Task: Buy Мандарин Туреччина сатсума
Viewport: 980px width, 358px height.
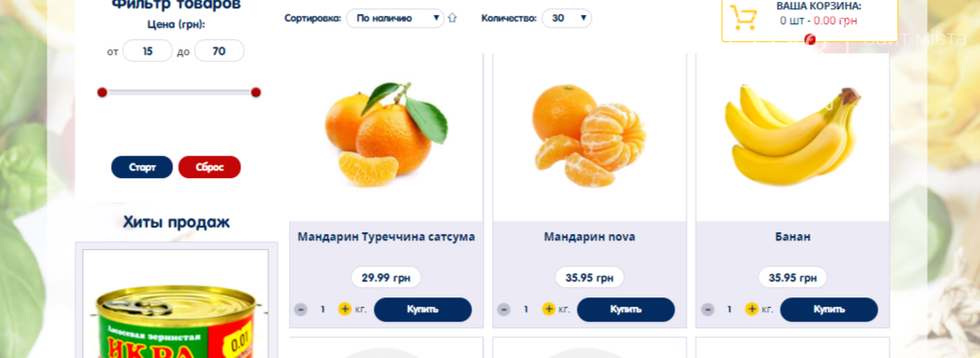Action: 423,310
